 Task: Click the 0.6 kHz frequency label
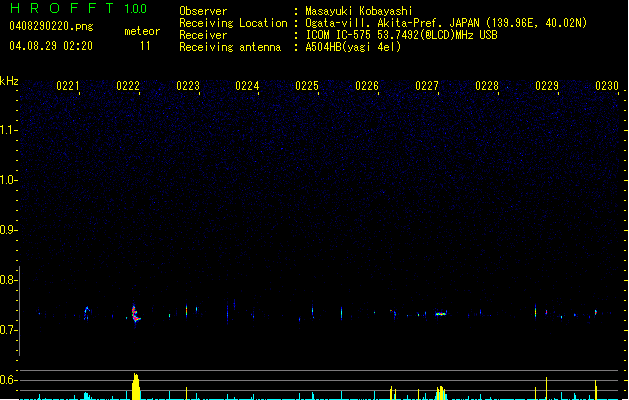[x=8, y=380]
